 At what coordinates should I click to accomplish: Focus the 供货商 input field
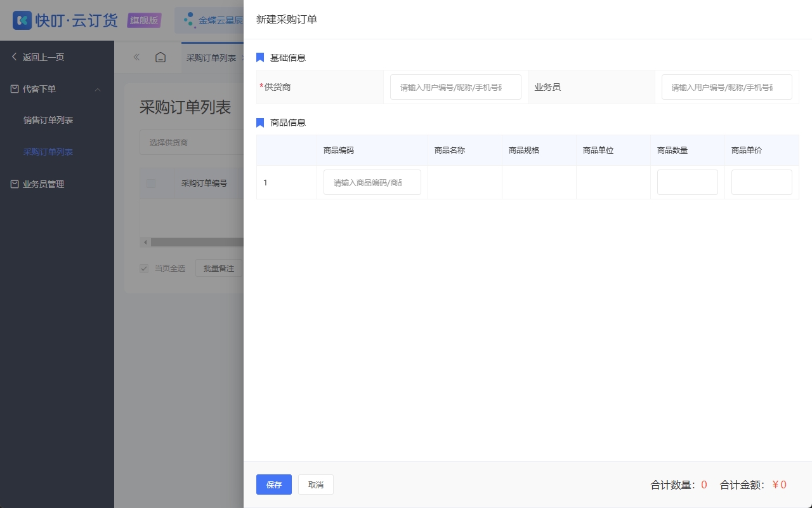pos(455,87)
